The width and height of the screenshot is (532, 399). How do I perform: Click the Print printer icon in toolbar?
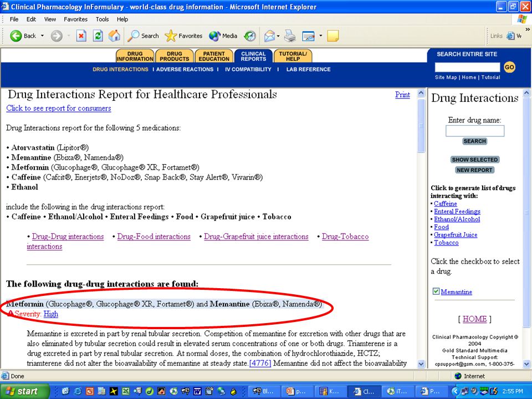click(290, 35)
